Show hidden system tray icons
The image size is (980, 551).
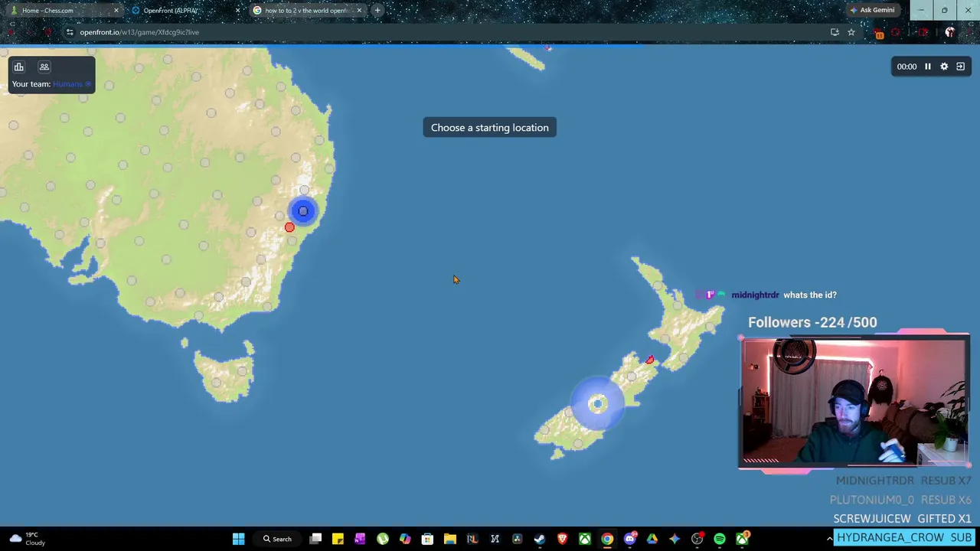point(829,539)
